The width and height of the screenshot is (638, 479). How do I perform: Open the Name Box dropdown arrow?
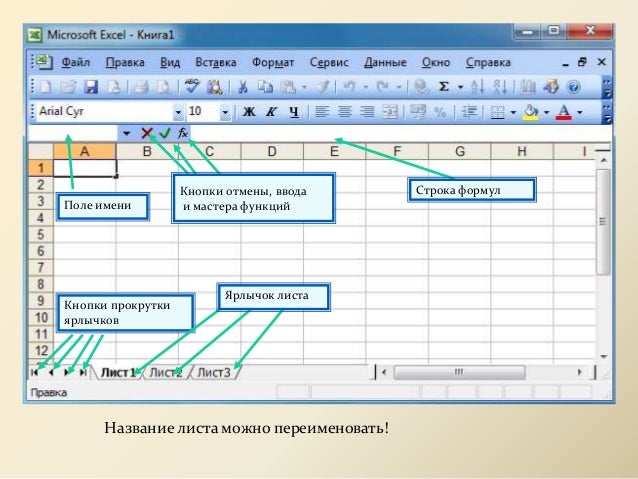click(126, 133)
